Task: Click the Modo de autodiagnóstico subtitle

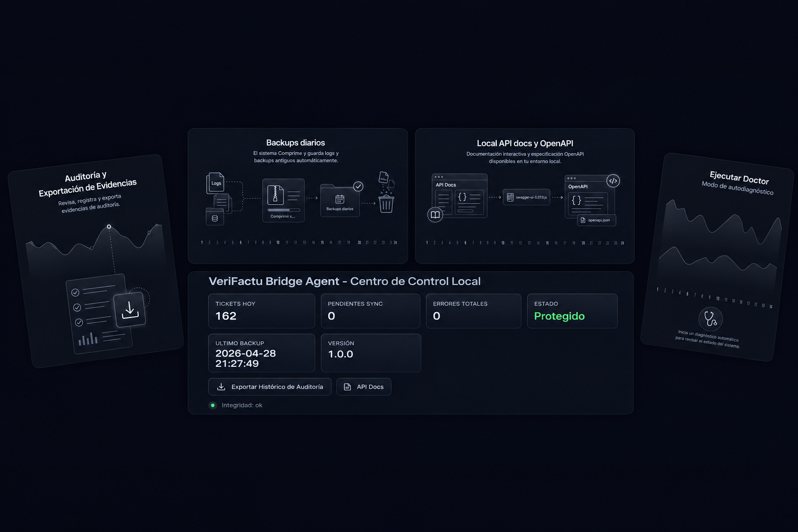Action: click(x=737, y=188)
